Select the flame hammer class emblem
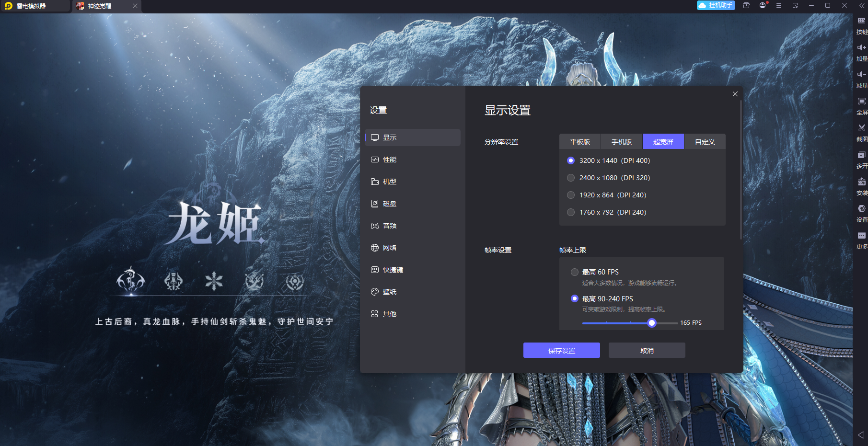Screen dimensions: 868x446 pyautogui.click(x=174, y=281)
